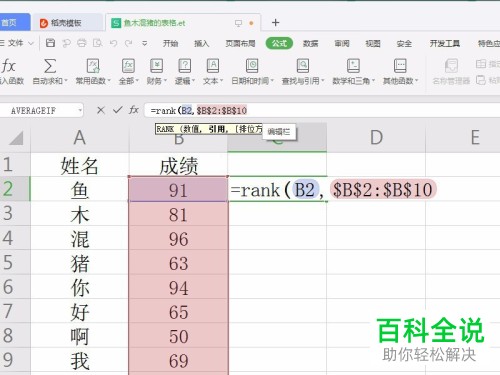
Task: Expand the Name Box dropdown arrow
Action: pyautogui.click(x=80, y=110)
